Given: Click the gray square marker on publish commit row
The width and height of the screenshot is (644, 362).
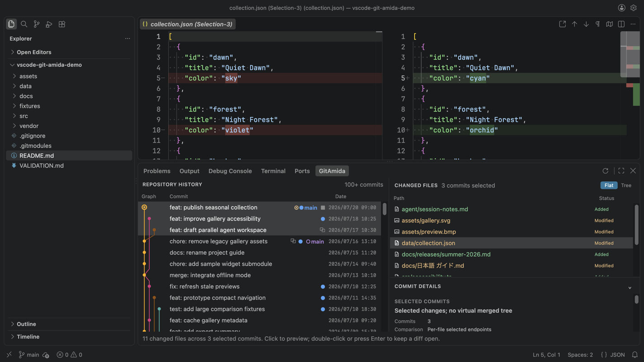Looking at the screenshot, I should [x=323, y=208].
